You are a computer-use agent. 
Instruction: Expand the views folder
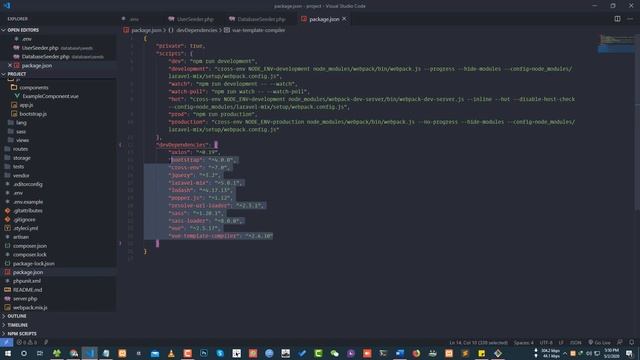(22, 140)
